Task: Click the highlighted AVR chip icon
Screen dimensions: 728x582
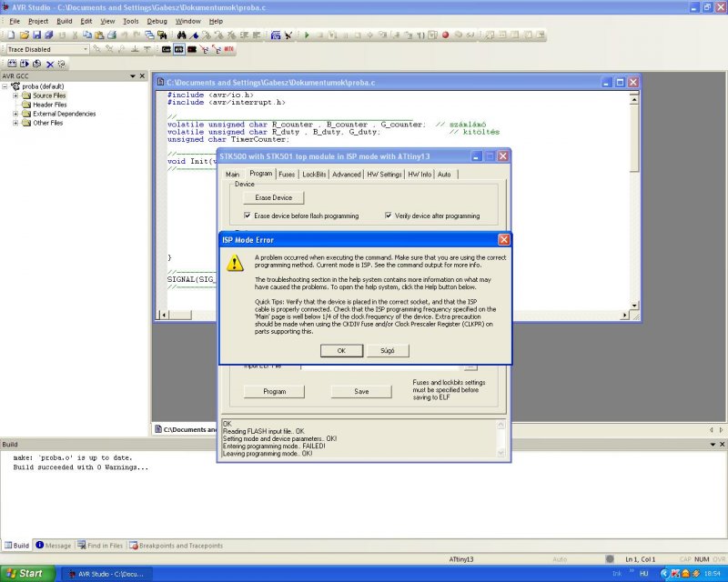Action: click(178, 49)
